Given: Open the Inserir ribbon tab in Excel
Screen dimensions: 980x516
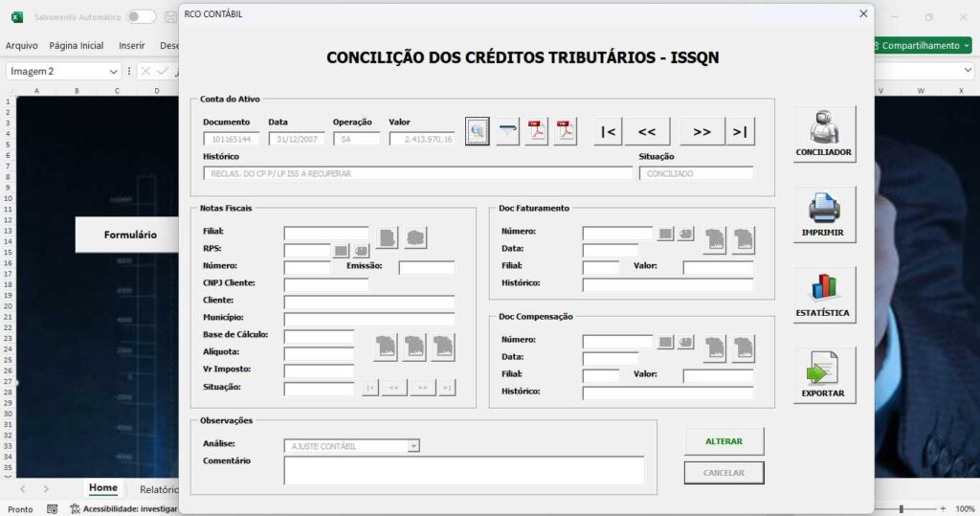Looking at the screenshot, I should (x=132, y=46).
